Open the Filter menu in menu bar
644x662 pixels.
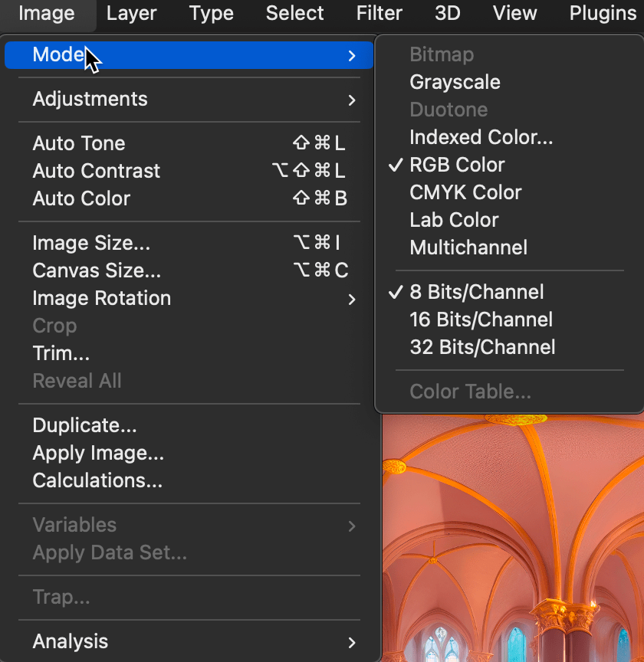click(379, 14)
